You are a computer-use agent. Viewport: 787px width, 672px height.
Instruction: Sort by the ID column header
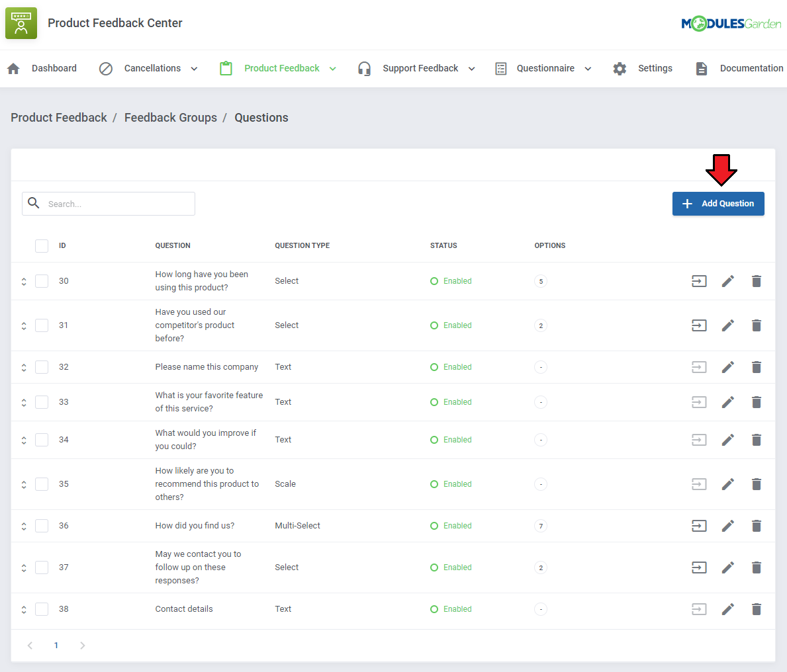62,246
